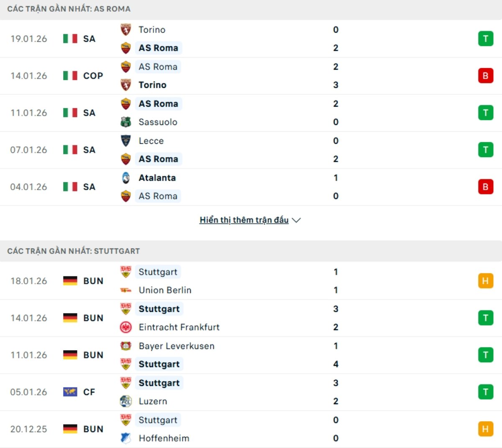Toggle the red B badge on the Atalanta row
Image resolution: width=502 pixels, height=448 pixels.
[485, 187]
